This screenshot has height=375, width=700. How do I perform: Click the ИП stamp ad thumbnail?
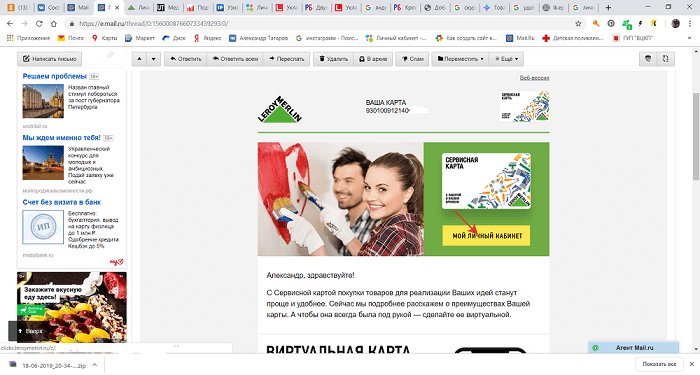[43, 227]
